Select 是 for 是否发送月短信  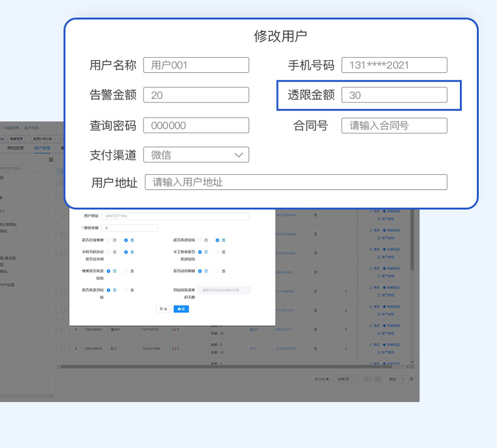pyautogui.click(x=125, y=290)
